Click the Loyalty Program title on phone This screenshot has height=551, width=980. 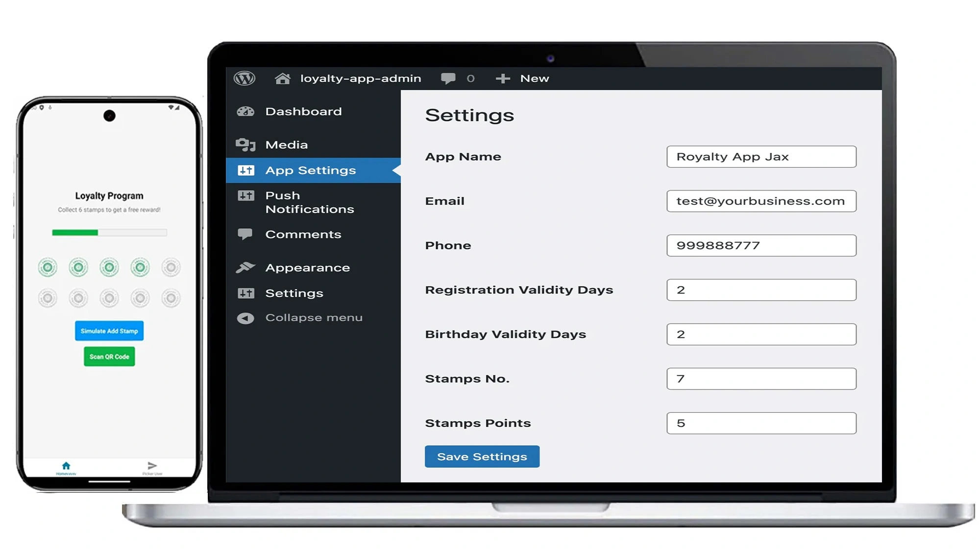click(x=109, y=196)
